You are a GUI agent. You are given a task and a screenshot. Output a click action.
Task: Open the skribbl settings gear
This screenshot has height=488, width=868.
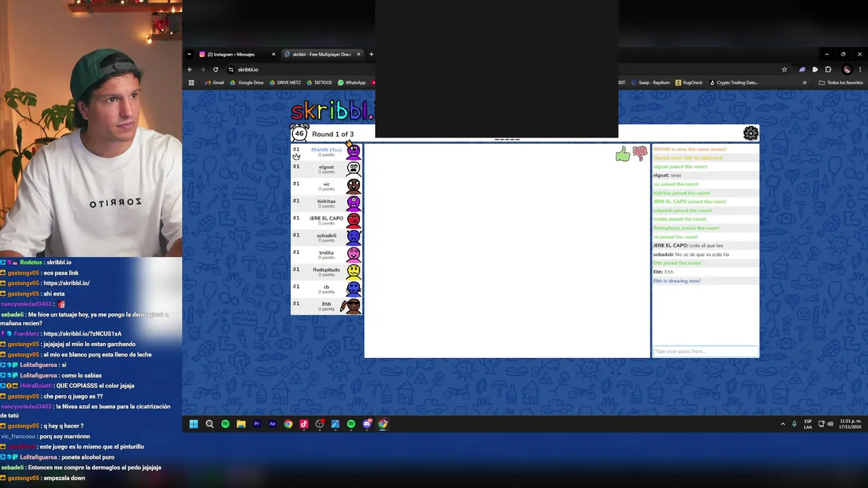click(x=750, y=134)
